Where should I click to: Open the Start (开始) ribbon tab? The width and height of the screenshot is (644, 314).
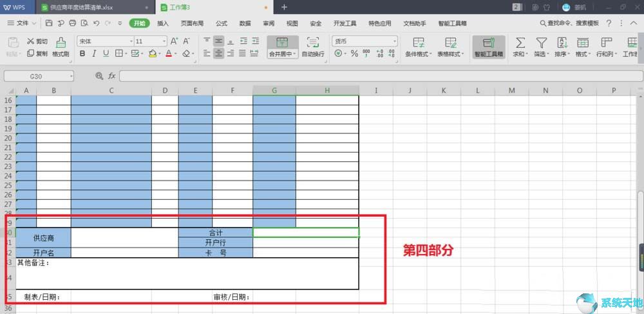coord(139,23)
